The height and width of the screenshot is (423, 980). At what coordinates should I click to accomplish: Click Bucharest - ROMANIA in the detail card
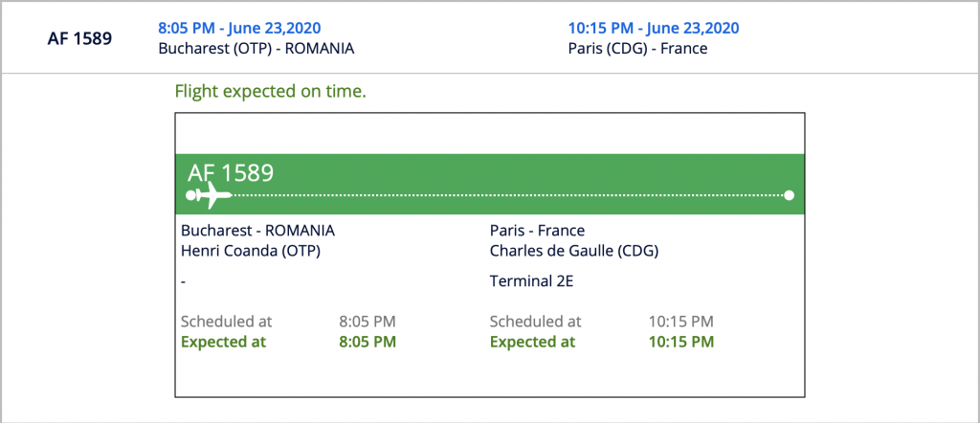tap(257, 231)
